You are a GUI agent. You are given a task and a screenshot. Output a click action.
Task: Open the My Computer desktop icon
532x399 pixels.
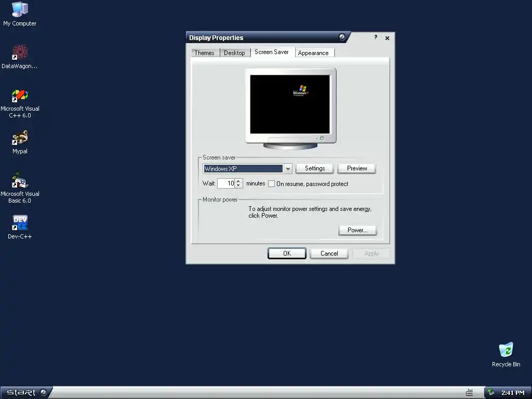coord(20,14)
